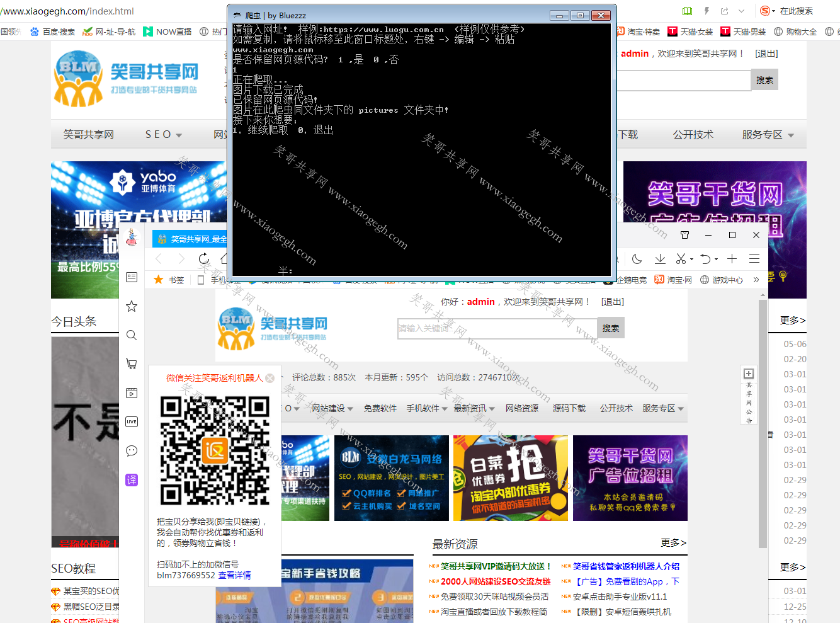The height and width of the screenshot is (623, 840).
Task: Open 笑哥干货网 banner in front browser
Action: pos(630,478)
